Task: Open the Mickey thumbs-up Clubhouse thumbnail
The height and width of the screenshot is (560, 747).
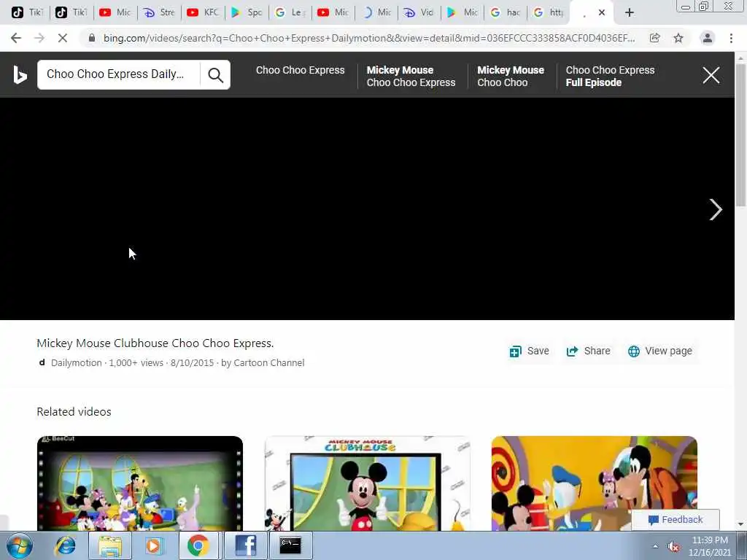Action: (x=368, y=483)
